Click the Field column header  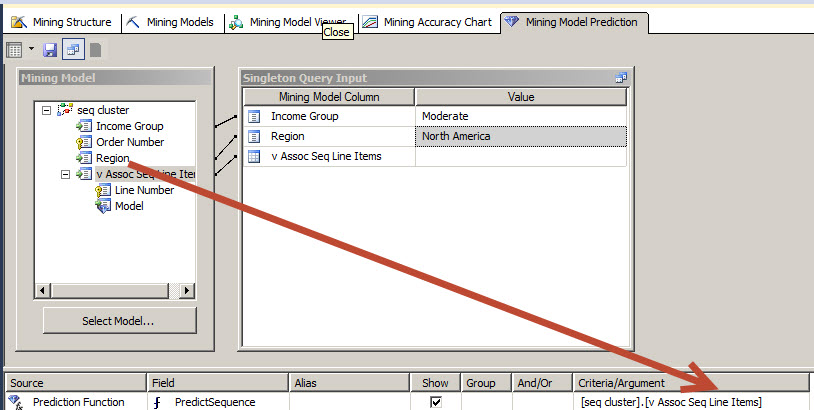click(218, 383)
